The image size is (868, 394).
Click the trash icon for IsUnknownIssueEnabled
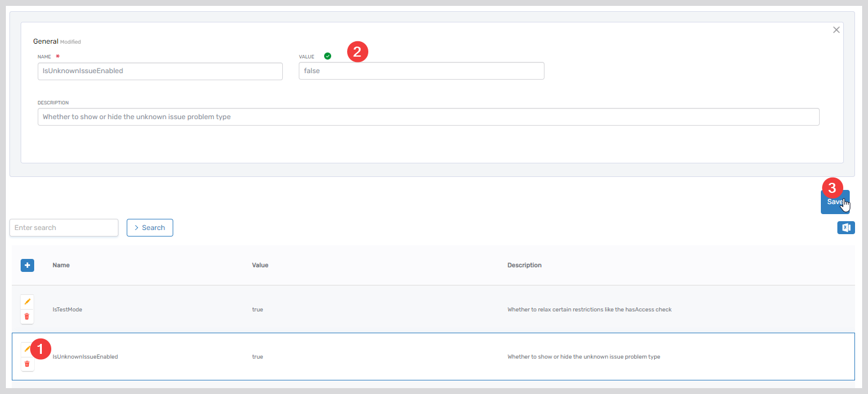click(x=27, y=364)
